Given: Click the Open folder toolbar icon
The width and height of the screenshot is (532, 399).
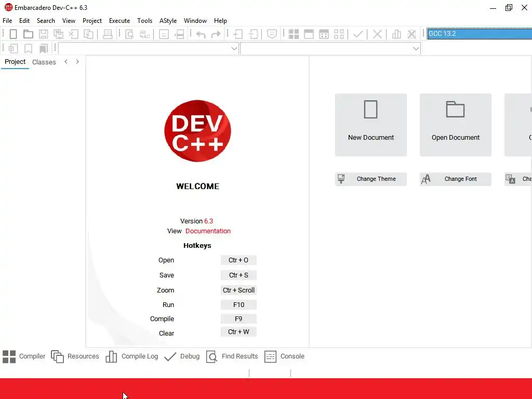Looking at the screenshot, I should (28, 34).
